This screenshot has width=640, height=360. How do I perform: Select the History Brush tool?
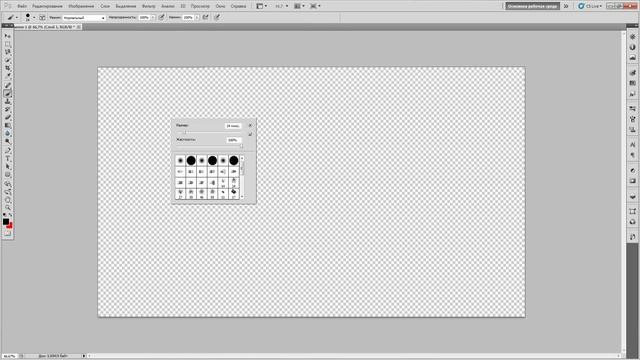click(x=7, y=109)
